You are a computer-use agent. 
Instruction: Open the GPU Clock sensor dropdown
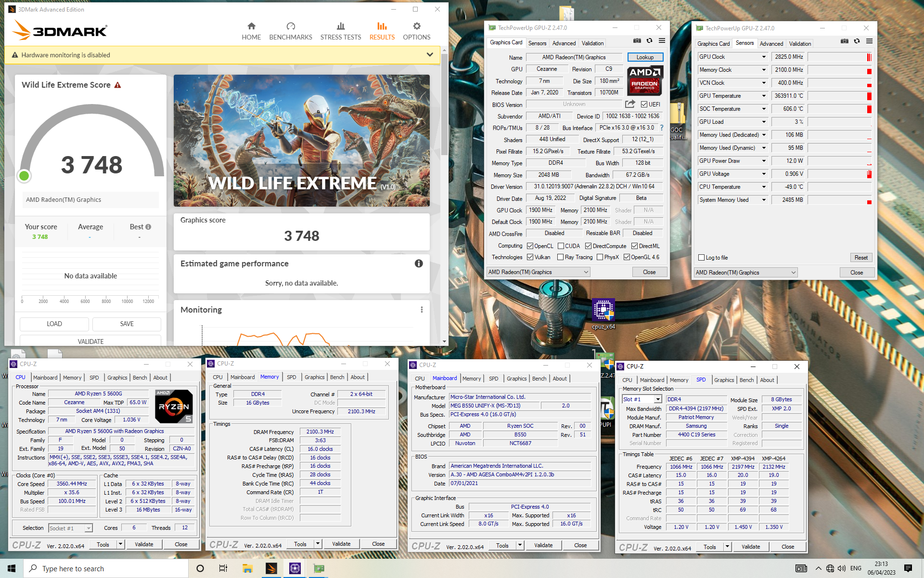pos(763,57)
